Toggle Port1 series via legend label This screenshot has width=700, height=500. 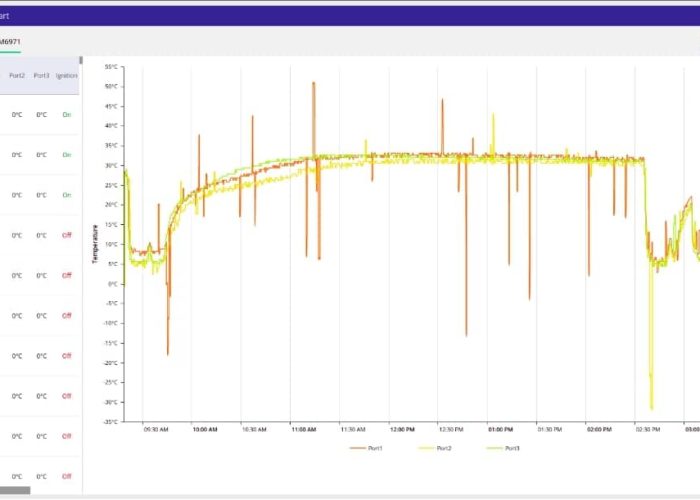click(376, 448)
